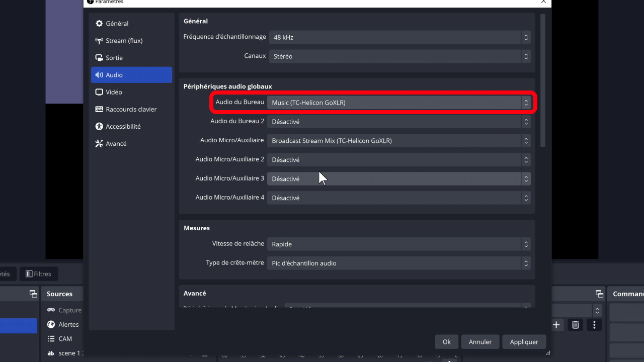Open Audio Micro/Auxiliaire Broadcast Stream Mix dropdown
Screen dimensions: 644x362
click(399, 141)
